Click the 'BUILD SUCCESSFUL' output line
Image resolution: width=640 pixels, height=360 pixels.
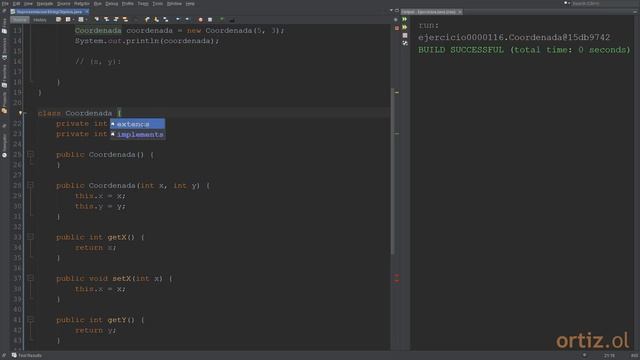(524, 50)
